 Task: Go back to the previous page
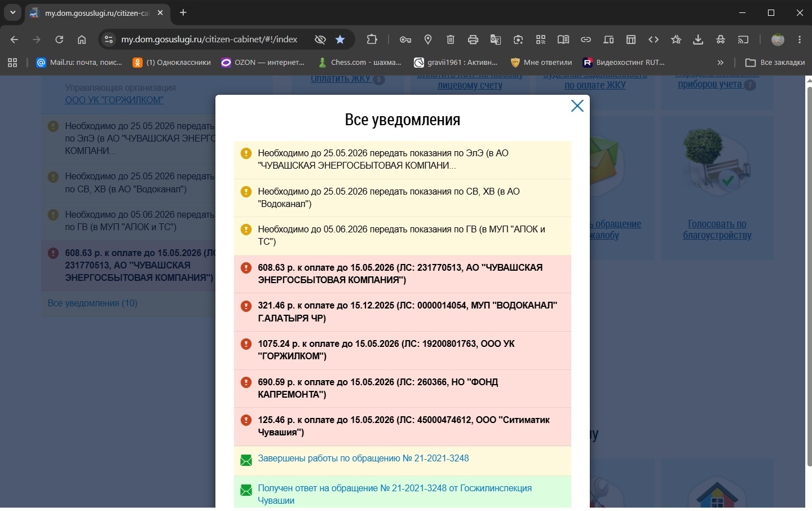(x=15, y=39)
